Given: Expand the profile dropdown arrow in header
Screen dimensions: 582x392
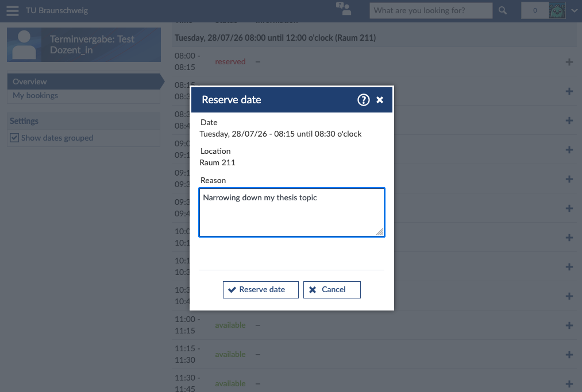Looking at the screenshot, I should pos(574,11).
